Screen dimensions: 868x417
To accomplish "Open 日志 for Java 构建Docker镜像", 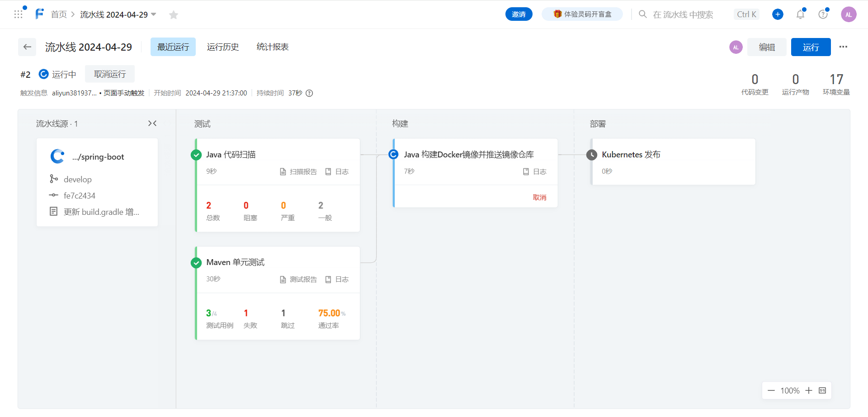I will [535, 172].
